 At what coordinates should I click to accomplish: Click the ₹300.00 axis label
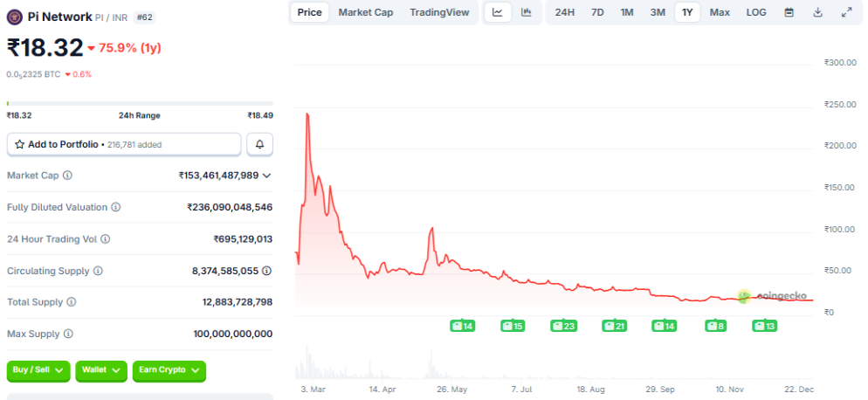point(840,63)
